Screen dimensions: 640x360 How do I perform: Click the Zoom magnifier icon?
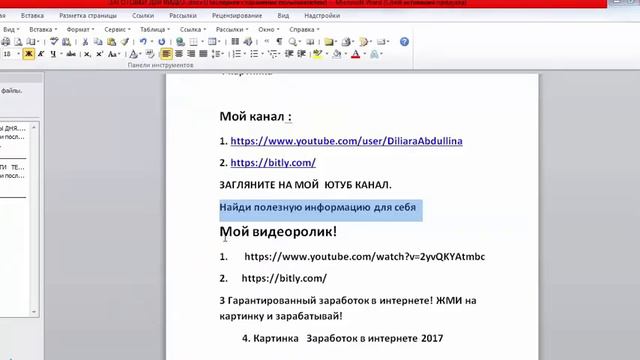click(x=292, y=42)
